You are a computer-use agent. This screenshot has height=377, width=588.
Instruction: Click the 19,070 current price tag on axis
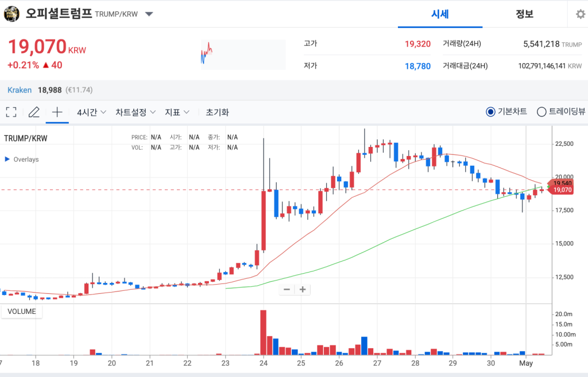tap(561, 190)
